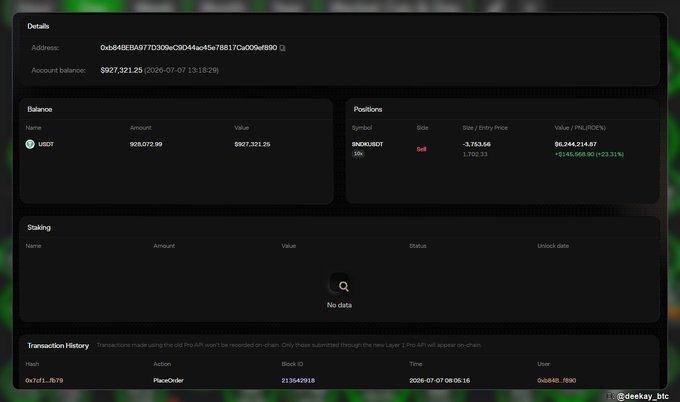Click the Size / Entry Price column header
The image size is (680, 402).
click(485, 128)
